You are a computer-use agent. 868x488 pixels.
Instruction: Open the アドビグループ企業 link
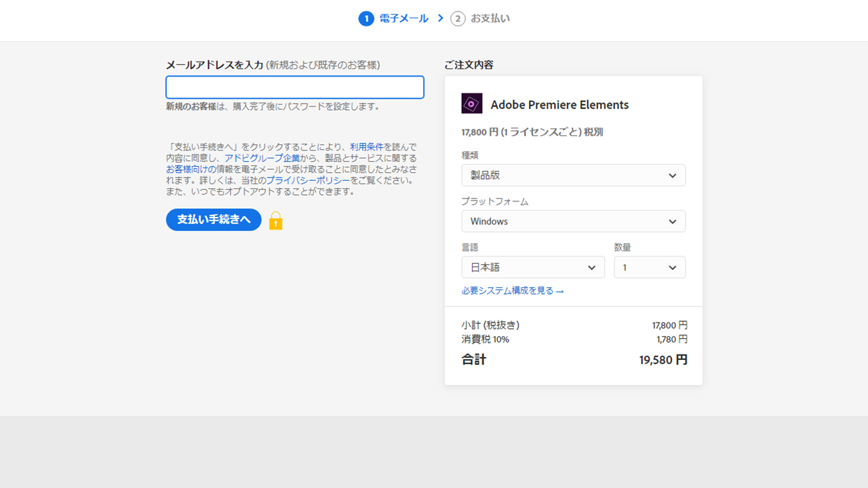click(262, 158)
